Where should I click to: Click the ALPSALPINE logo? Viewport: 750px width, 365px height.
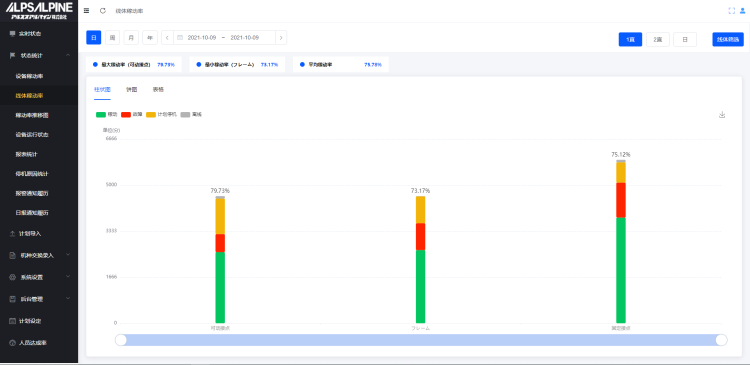click(39, 11)
